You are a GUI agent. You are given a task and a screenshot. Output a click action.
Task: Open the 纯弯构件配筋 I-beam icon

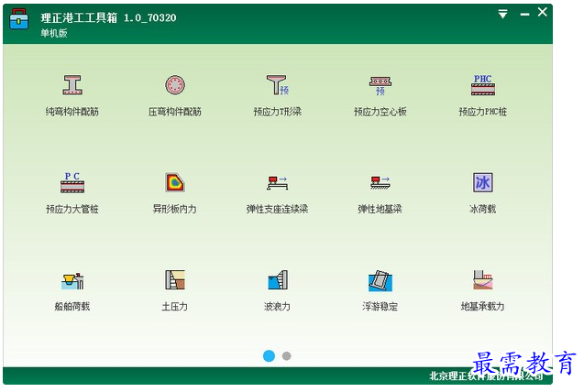point(72,85)
